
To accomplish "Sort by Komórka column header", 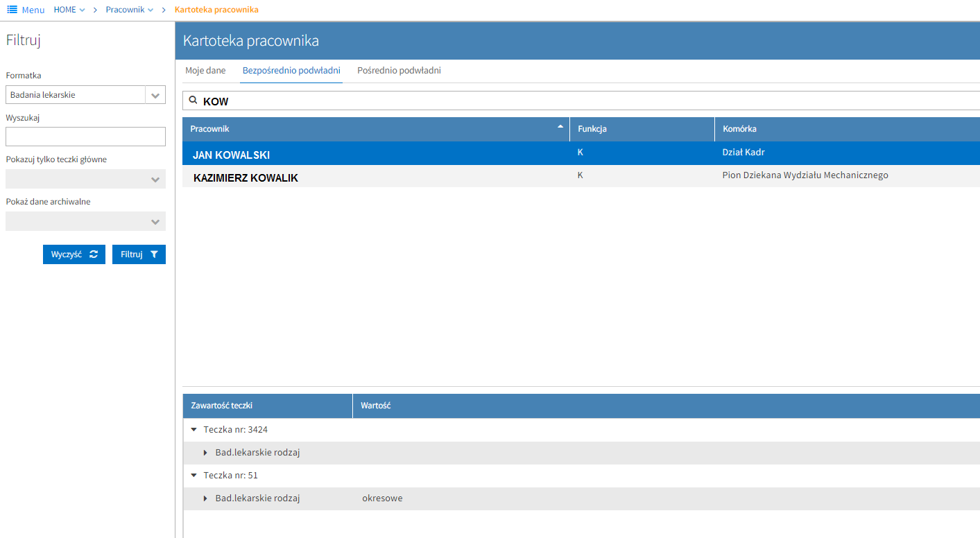I will click(848, 129).
